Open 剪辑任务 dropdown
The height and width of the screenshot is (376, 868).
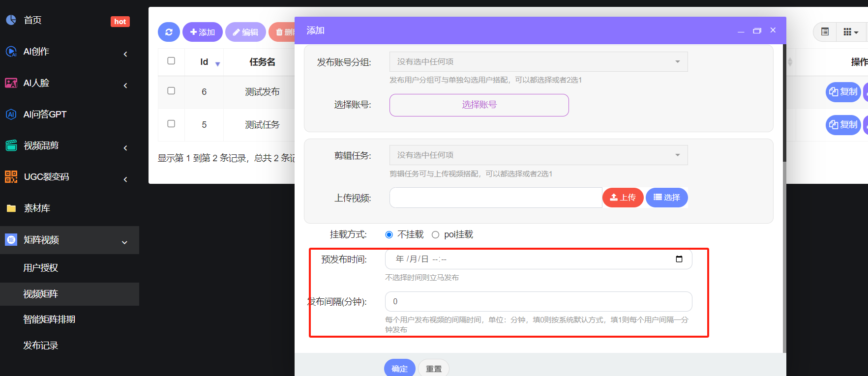click(539, 155)
